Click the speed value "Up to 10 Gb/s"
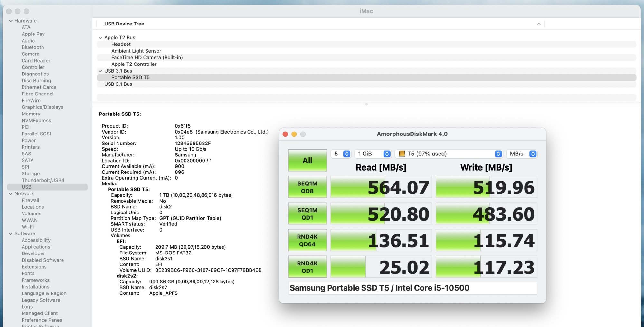 [191, 149]
